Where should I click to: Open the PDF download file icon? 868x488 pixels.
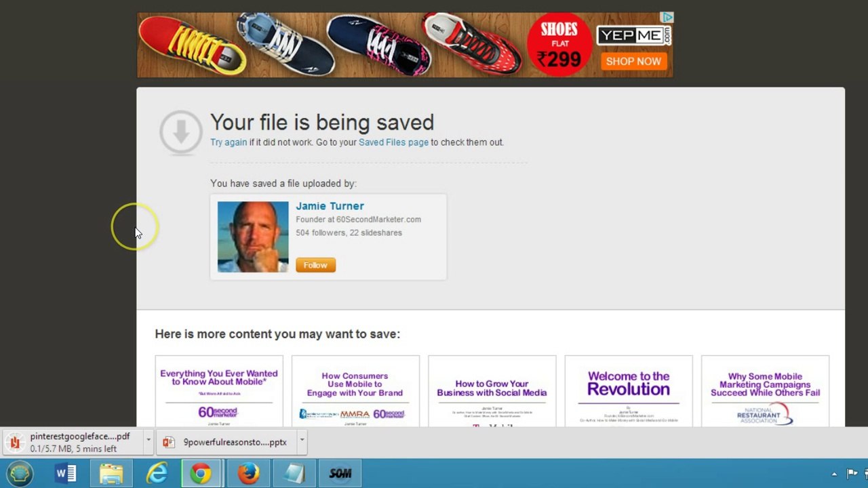(x=14, y=443)
